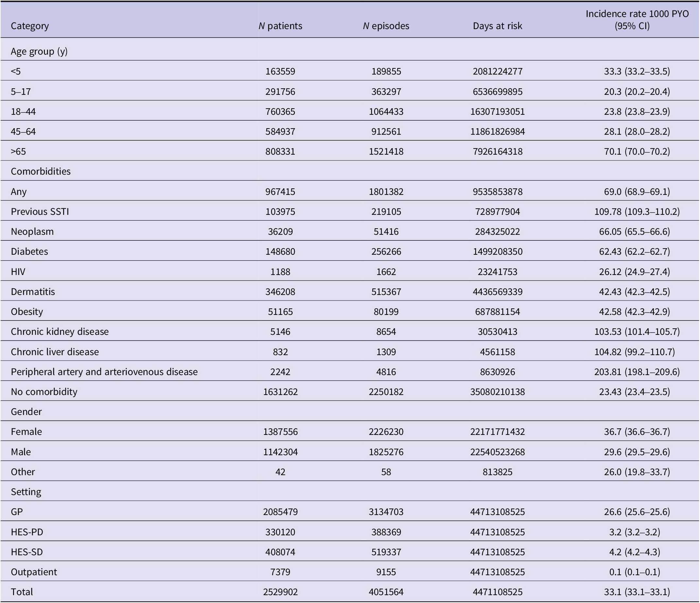This screenshot has width=700, height=603.
Task: Click the Chronic kidney disease row label
Action: point(60,332)
